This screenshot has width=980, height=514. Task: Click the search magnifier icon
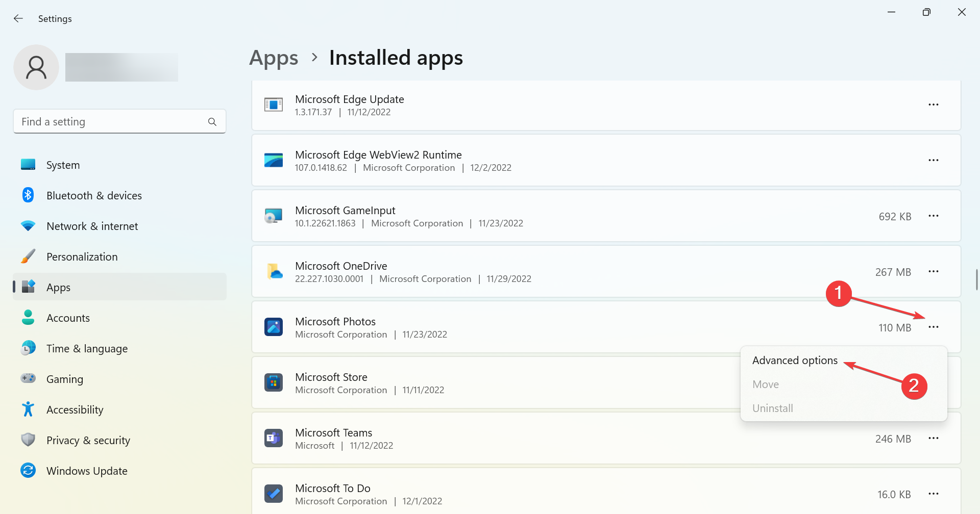[212, 122]
